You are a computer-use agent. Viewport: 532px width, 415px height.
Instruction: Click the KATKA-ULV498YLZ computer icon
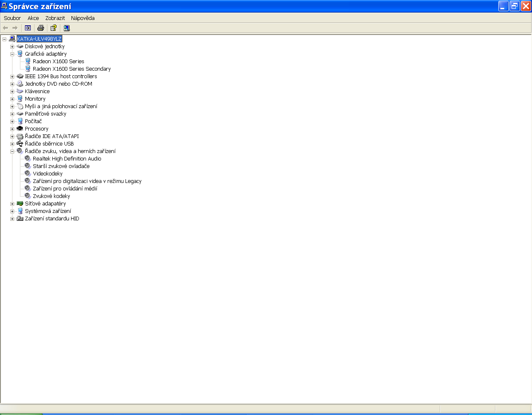12,39
